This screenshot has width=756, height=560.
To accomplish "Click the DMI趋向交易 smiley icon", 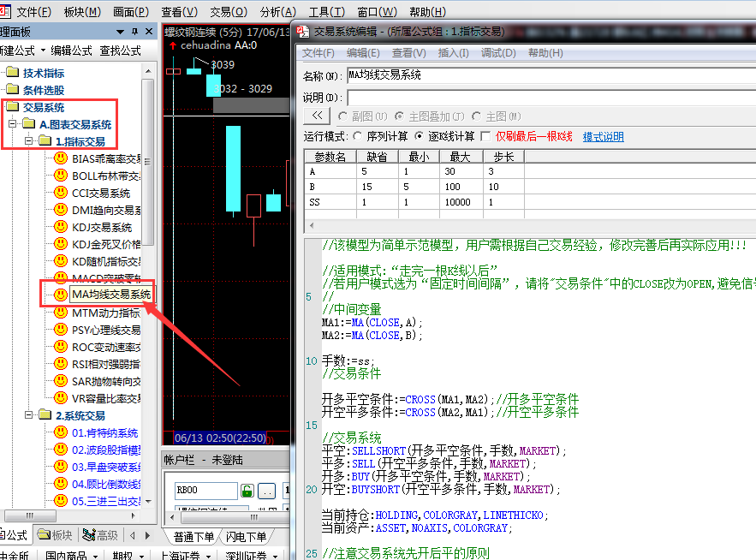I will (60, 209).
